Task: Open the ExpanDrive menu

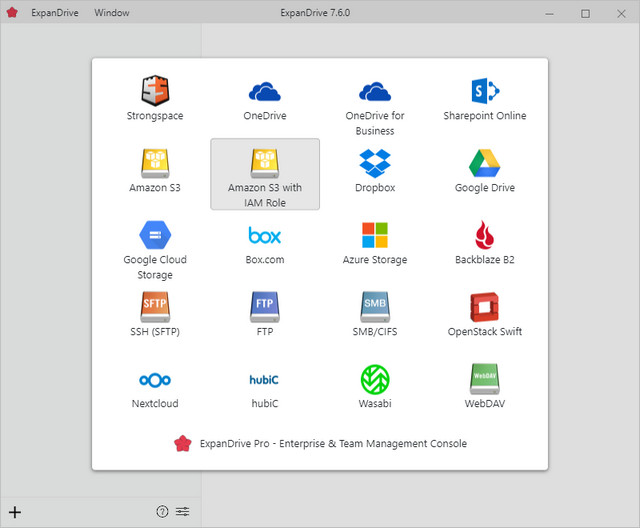Action: pos(54,13)
